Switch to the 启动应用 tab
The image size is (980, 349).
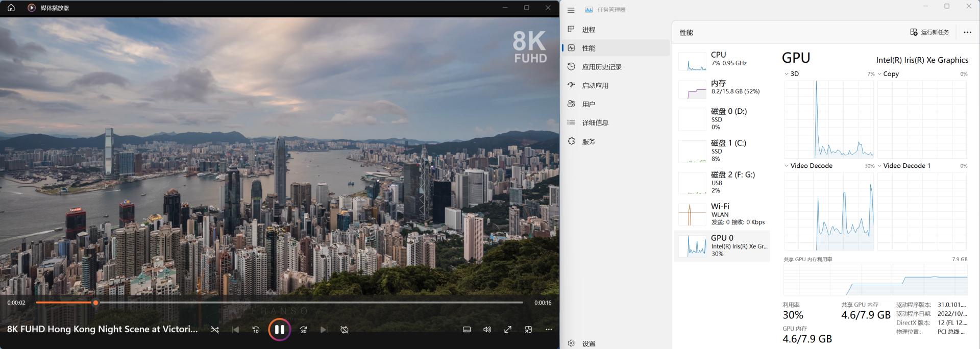coord(595,86)
